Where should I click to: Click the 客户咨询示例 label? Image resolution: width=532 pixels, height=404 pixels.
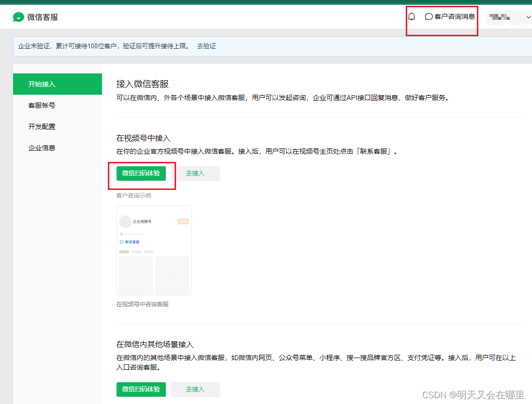pyautogui.click(x=133, y=196)
